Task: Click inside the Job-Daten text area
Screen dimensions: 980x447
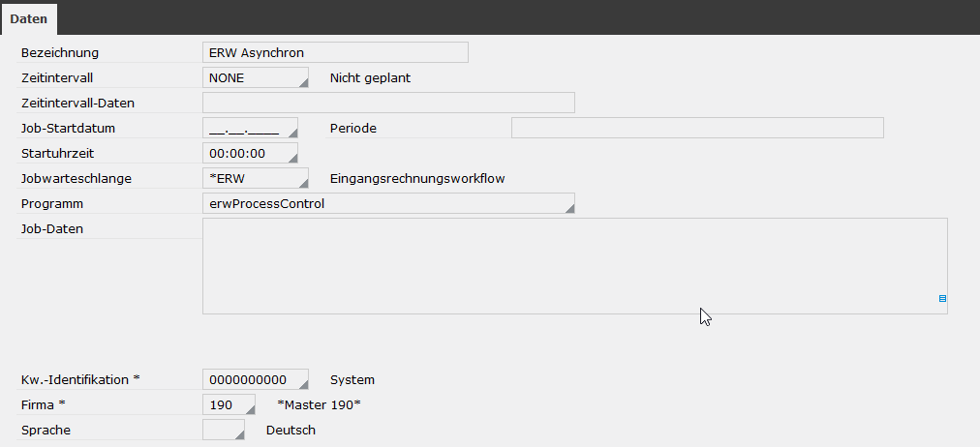Action: coord(575,266)
